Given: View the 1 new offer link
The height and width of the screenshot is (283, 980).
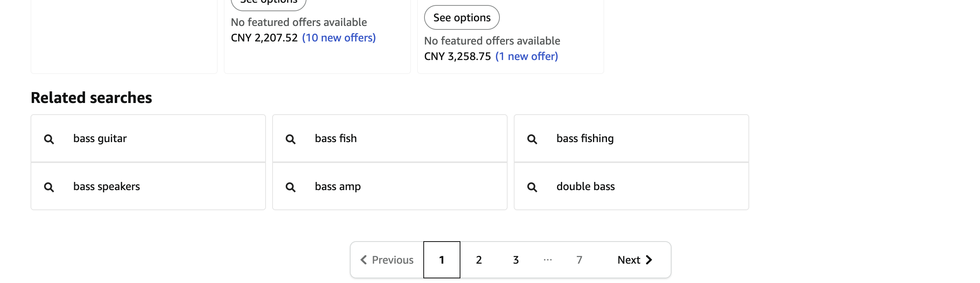Looking at the screenshot, I should [526, 56].
